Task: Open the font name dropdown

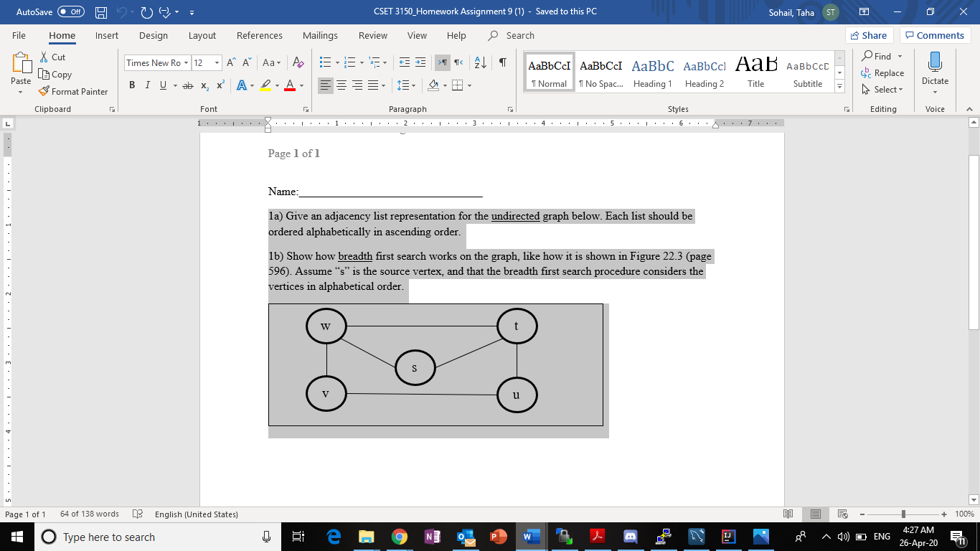Action: (185, 62)
